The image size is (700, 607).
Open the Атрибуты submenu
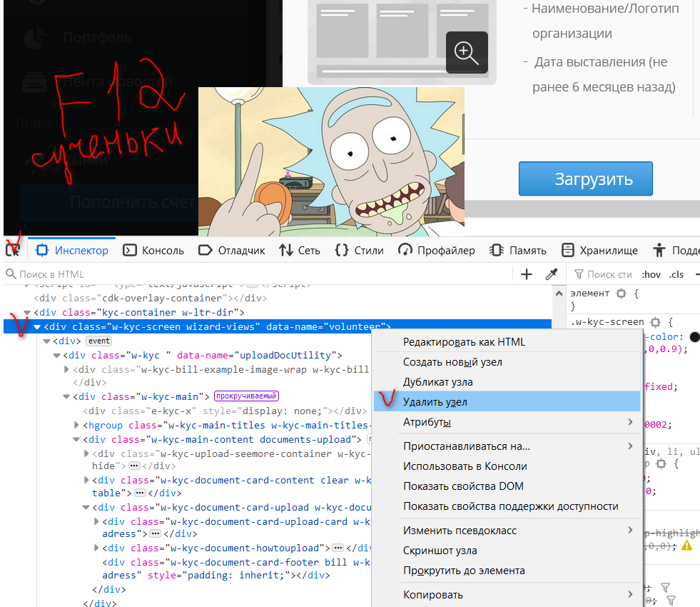(x=507, y=422)
